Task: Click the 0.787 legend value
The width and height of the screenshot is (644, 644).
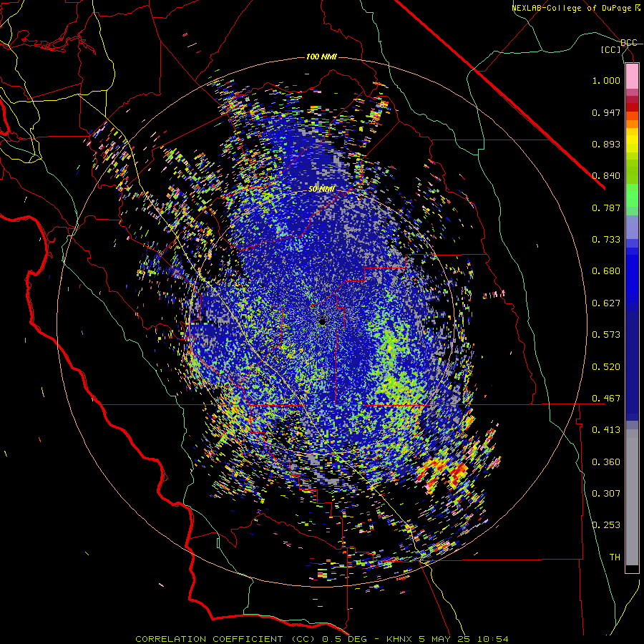Action: pyautogui.click(x=606, y=208)
